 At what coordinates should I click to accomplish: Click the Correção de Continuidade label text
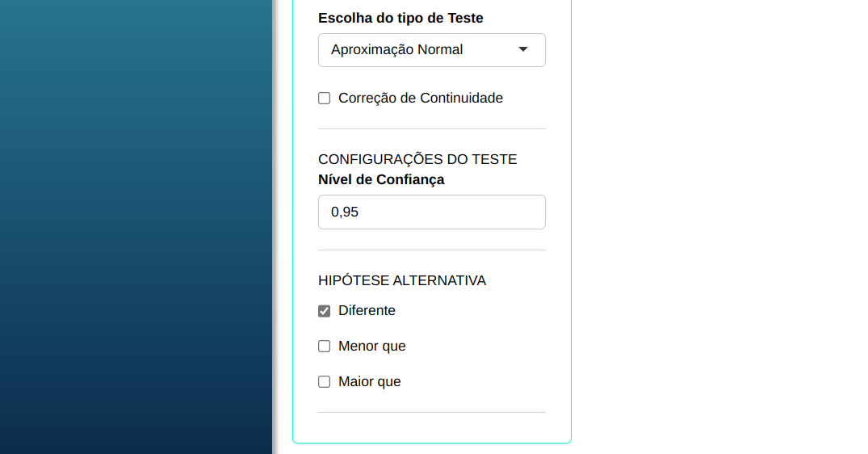(420, 99)
